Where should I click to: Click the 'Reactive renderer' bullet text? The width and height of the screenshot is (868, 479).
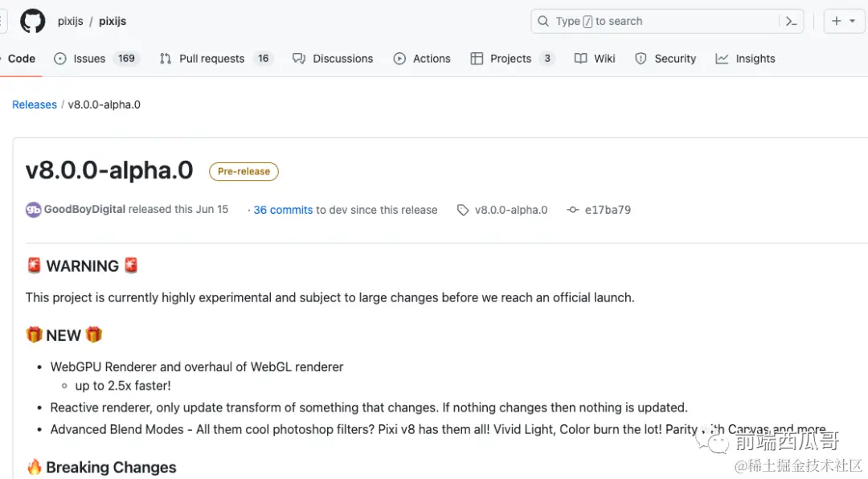coord(369,407)
